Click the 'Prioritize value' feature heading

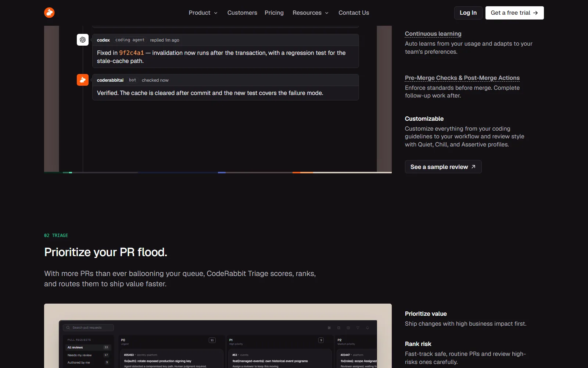pos(426,314)
